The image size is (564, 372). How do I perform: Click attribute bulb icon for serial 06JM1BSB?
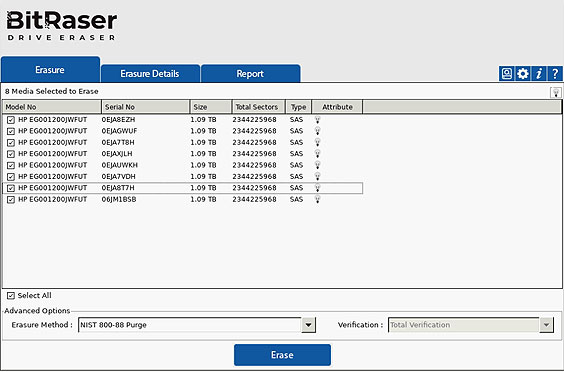tap(317, 199)
